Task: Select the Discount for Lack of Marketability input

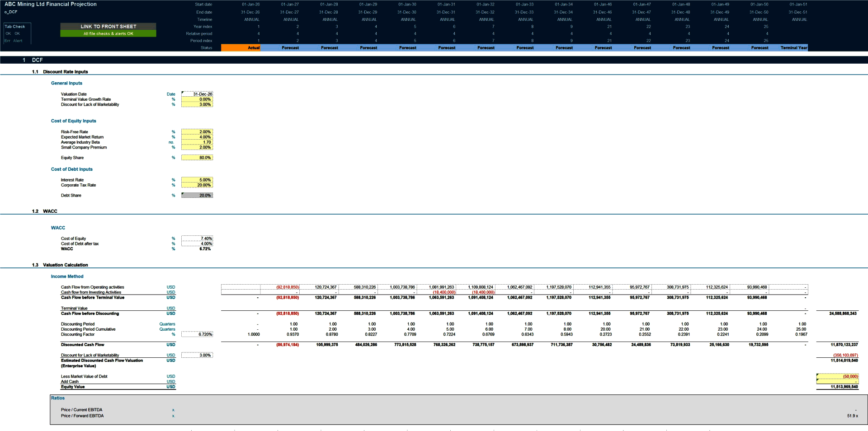Action: coord(197,104)
